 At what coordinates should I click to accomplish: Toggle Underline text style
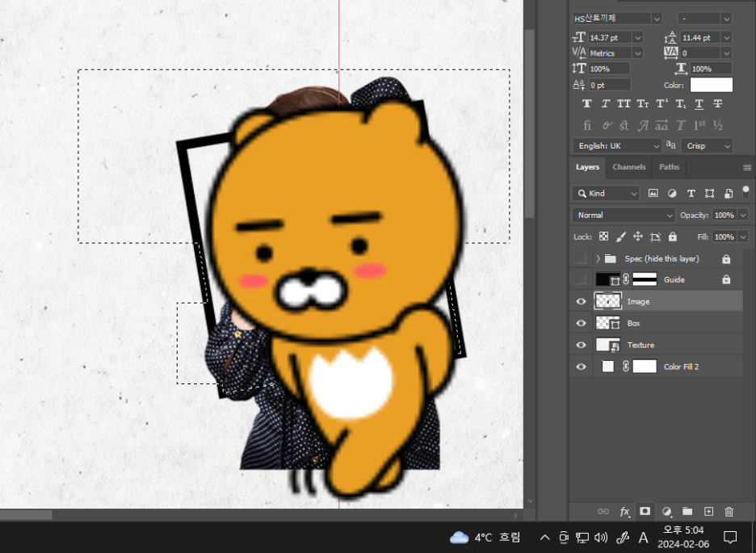[699, 103]
